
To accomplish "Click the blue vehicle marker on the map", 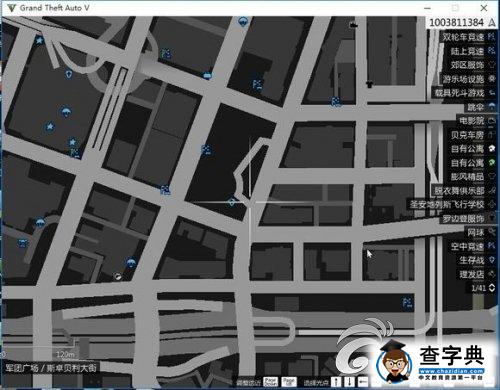I will tap(207, 76).
